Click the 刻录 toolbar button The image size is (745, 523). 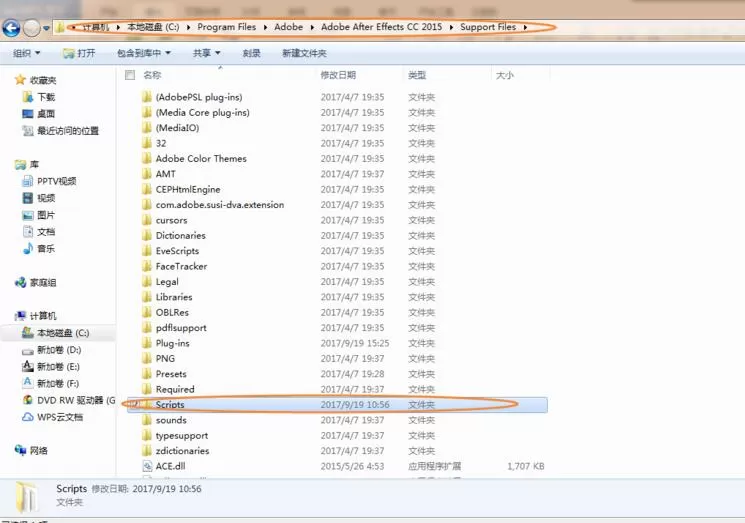pyautogui.click(x=251, y=53)
